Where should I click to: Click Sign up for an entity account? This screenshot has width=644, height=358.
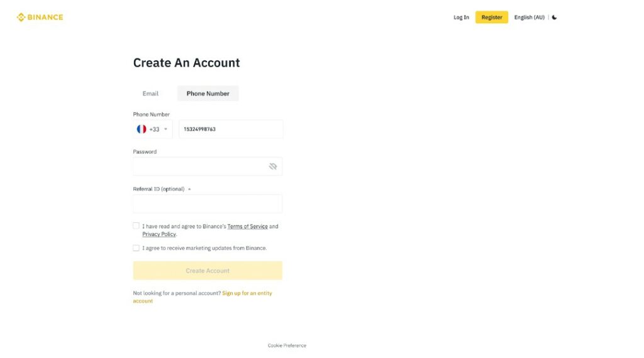tap(247, 293)
